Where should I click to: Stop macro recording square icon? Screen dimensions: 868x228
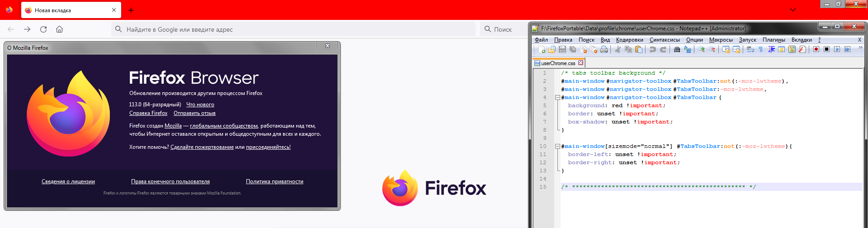827,49
